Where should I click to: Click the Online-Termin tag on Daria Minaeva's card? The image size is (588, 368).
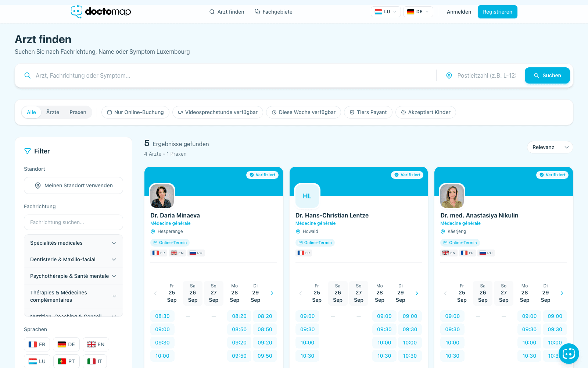point(170,243)
